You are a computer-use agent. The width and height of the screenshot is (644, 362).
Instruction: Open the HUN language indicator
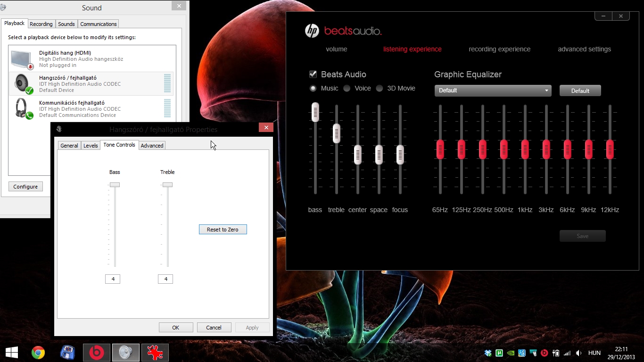coord(594,353)
